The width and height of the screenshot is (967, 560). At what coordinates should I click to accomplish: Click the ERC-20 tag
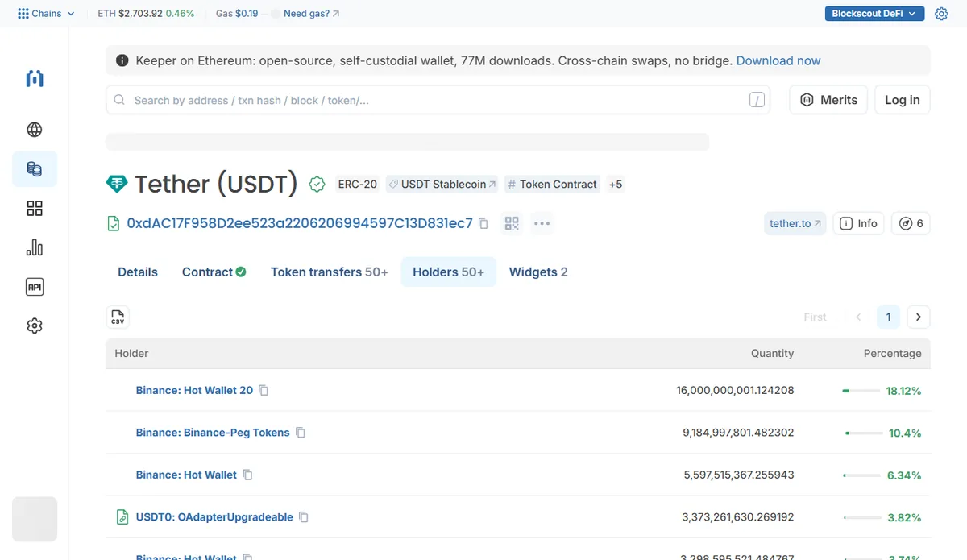click(x=358, y=184)
